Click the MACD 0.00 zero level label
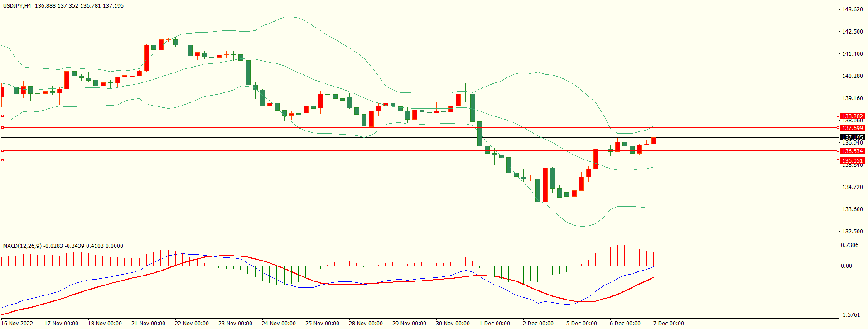Screen dimensions: 868x329 846,266
